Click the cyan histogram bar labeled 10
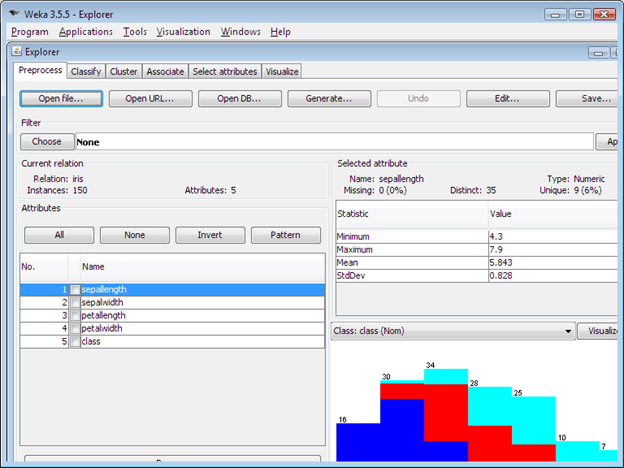The height and width of the screenshot is (468, 624). [x=577, y=451]
